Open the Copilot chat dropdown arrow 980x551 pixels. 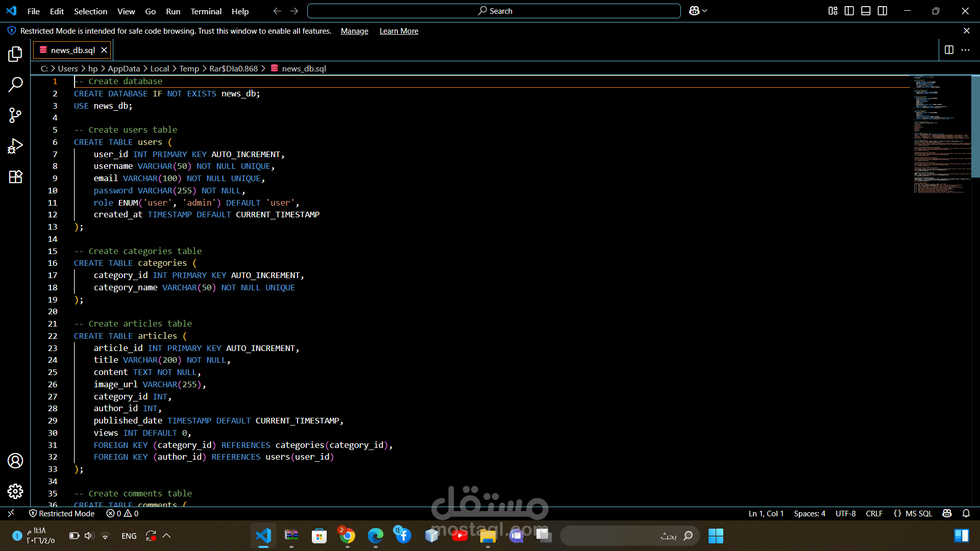click(x=705, y=11)
